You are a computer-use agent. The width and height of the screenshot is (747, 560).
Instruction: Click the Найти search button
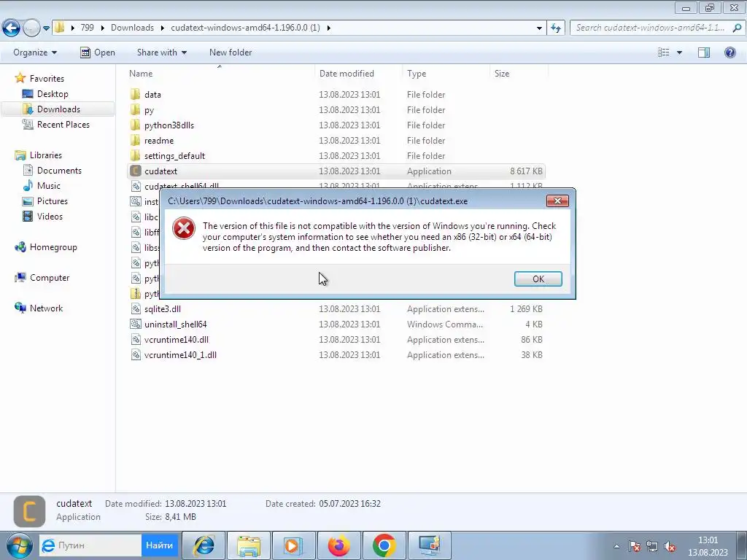(159, 545)
